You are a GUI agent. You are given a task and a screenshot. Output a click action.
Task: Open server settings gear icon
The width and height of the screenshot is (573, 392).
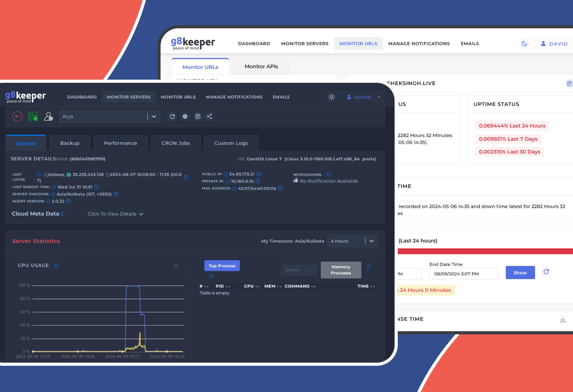pos(185,116)
